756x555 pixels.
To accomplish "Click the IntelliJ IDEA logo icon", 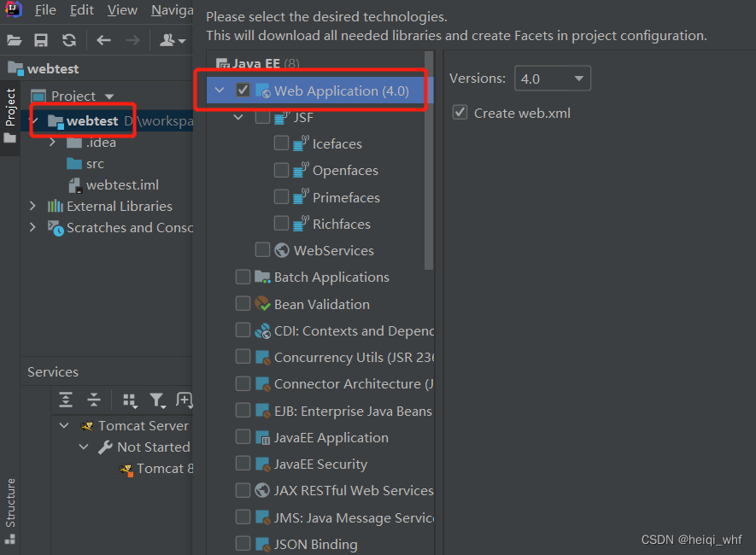I will 13,9.
